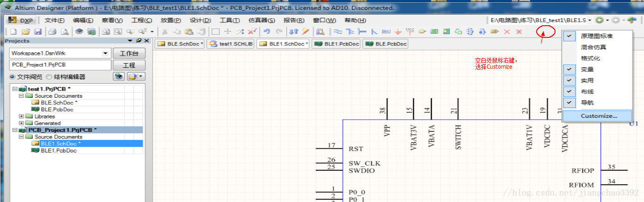The image size is (644, 202).
Task: Select the Place Wire tool
Action: 338,32
